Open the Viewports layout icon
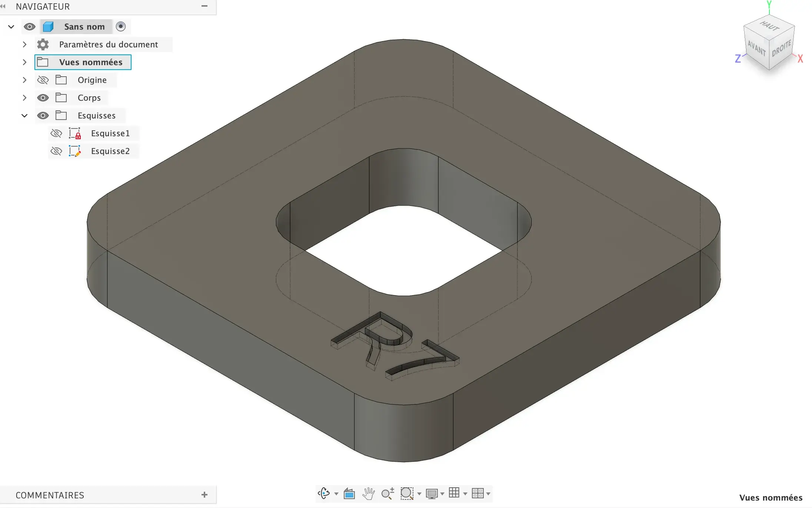812x508 pixels. coord(478,493)
